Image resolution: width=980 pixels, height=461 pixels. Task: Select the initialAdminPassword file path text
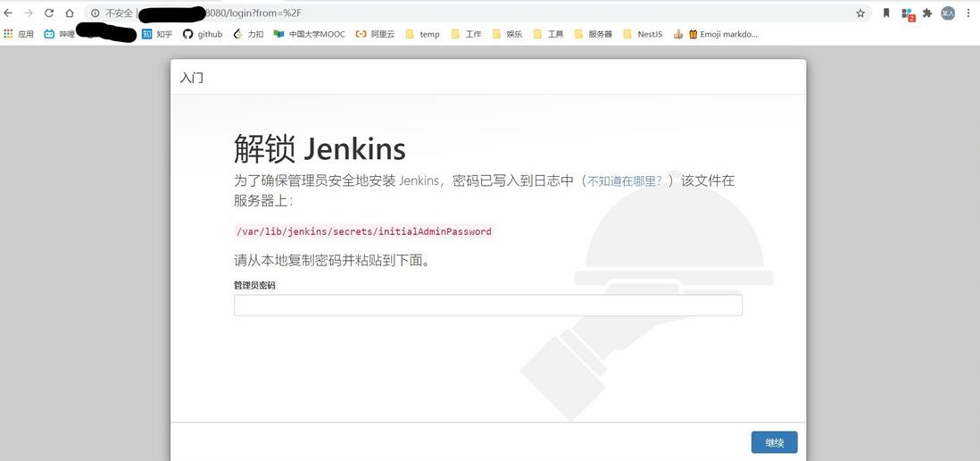tap(364, 231)
